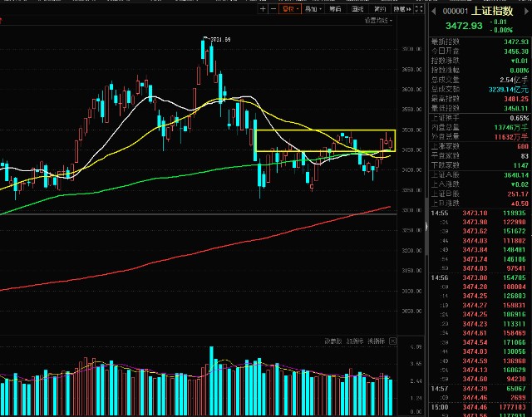Image resolution: width=532 pixels, height=417 pixels.
Task: Zoom out the chart with minus button
Action: [x=275, y=9]
